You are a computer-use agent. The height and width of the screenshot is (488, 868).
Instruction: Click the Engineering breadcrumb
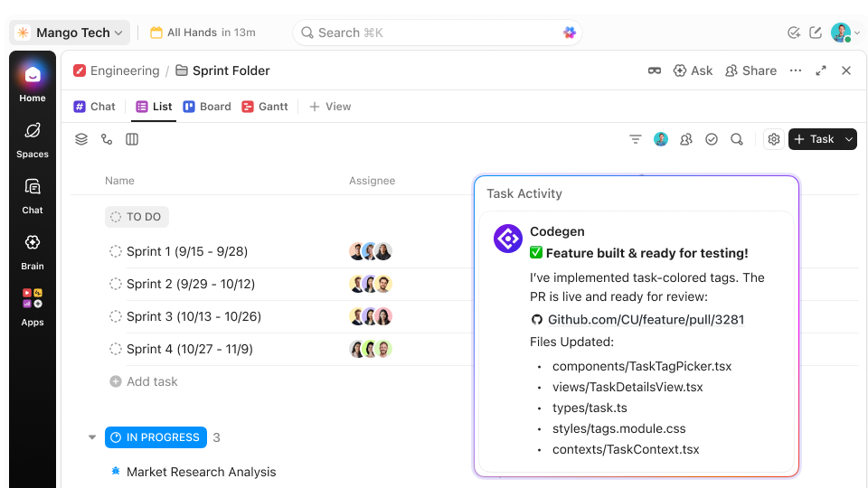(117, 70)
